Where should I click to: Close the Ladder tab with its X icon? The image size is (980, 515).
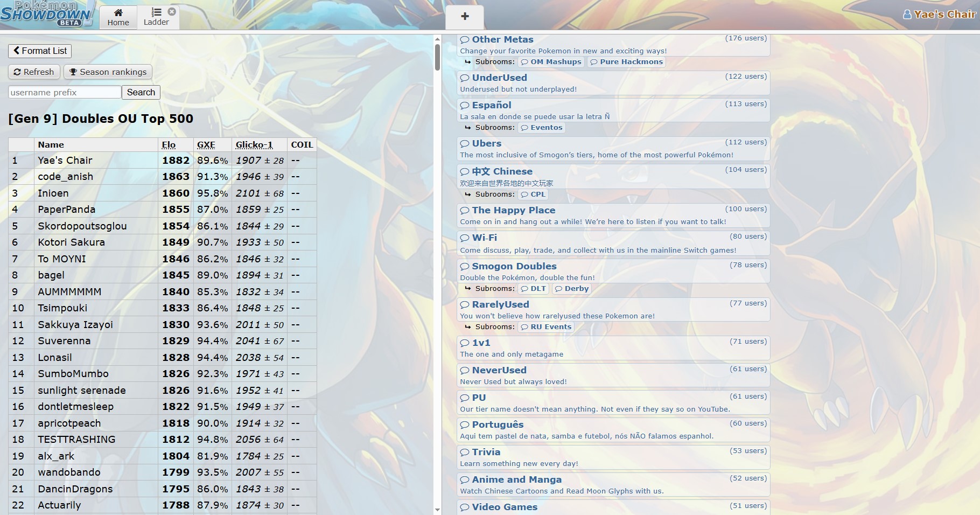[x=172, y=11]
